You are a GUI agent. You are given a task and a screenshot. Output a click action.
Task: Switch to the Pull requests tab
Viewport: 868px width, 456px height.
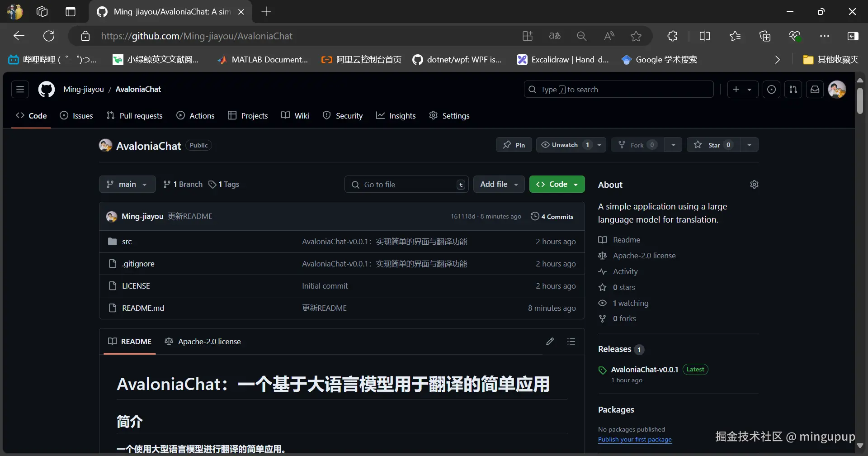pyautogui.click(x=134, y=116)
